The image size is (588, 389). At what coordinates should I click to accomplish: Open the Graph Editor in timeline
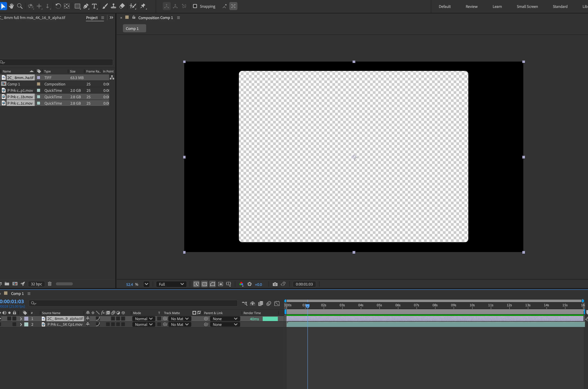277,303
